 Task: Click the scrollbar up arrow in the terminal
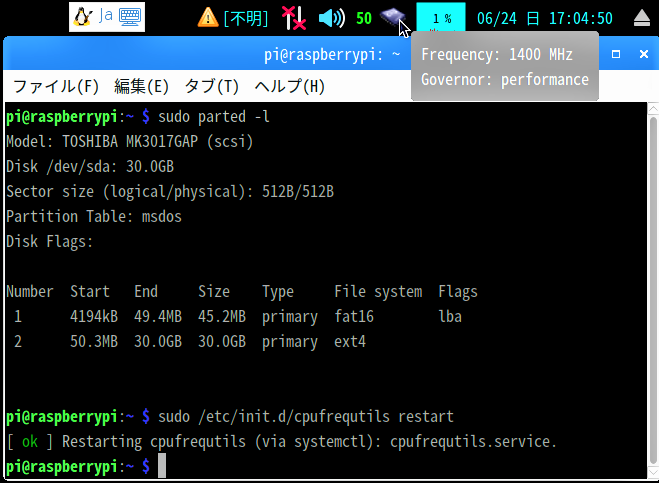653,109
